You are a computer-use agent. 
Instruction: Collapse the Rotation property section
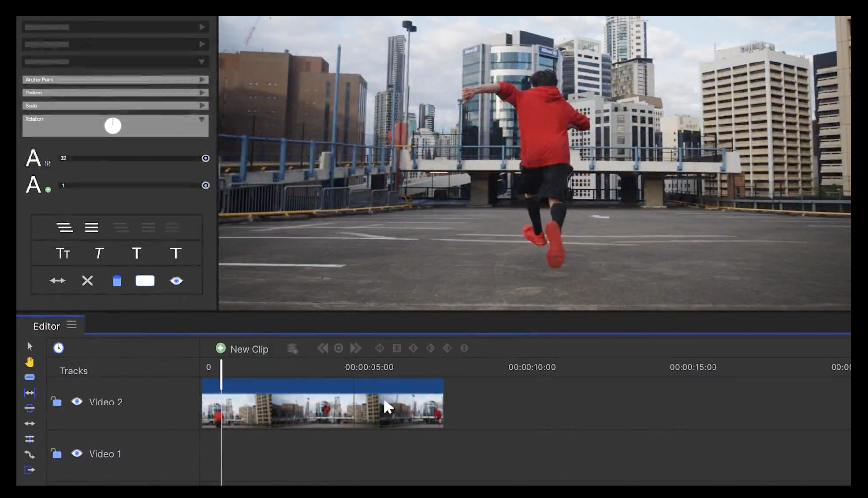(202, 119)
